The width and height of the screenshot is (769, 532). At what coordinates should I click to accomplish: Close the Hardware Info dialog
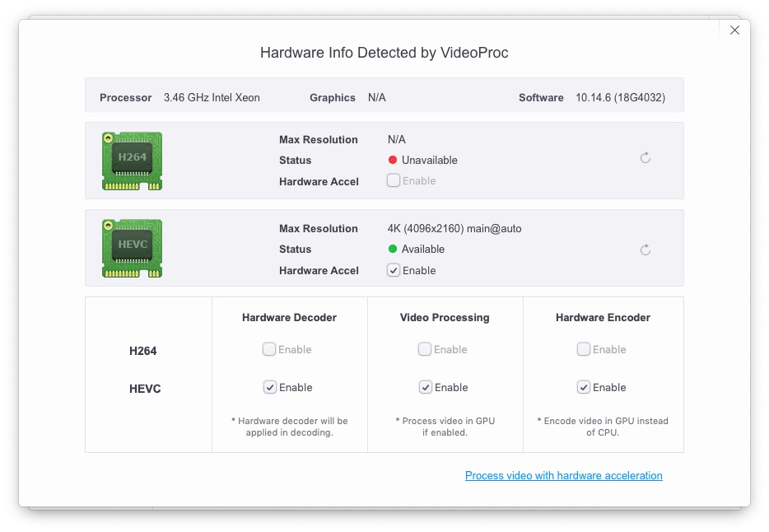tap(734, 30)
